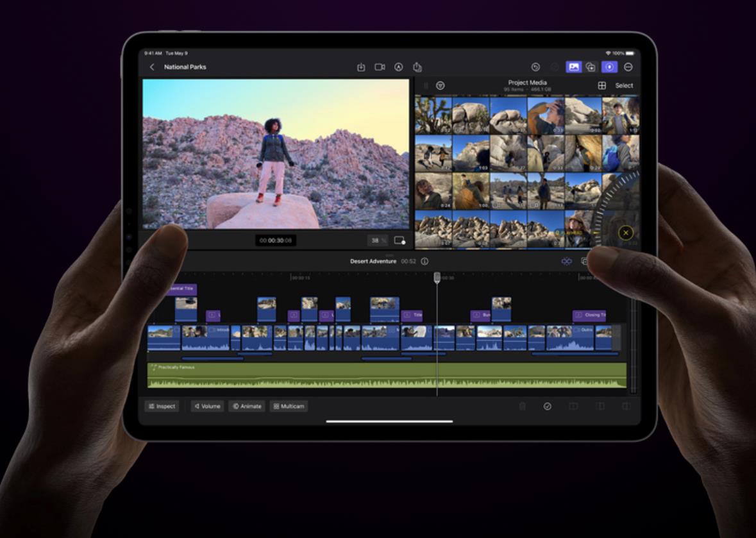The image size is (756, 538).
Task: Open the 38% viewer zoom dropdown
Action: 377,240
